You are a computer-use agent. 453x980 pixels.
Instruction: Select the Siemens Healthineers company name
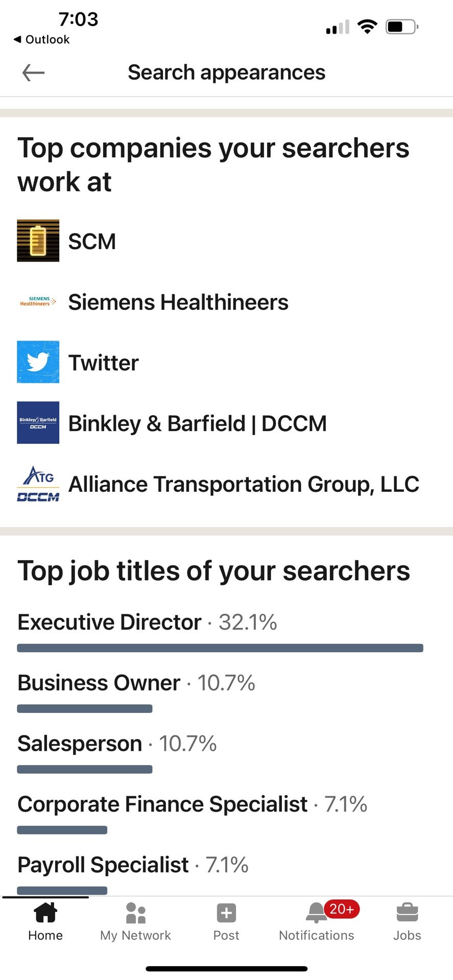tap(178, 302)
